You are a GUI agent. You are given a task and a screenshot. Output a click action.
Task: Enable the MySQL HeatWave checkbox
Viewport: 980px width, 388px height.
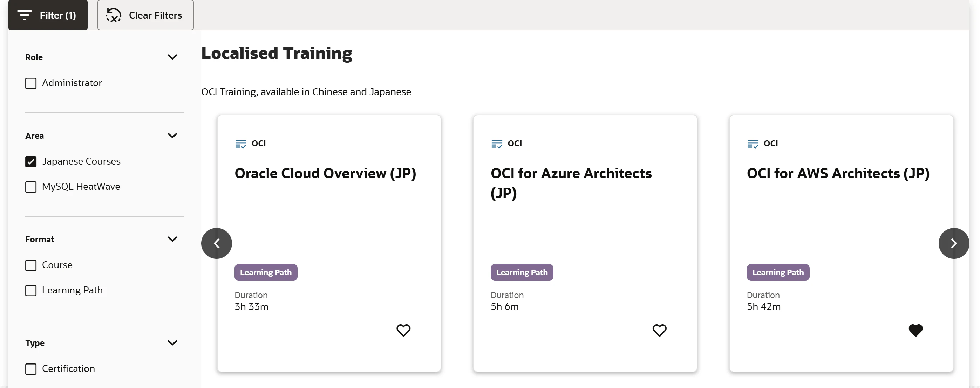point(31,187)
